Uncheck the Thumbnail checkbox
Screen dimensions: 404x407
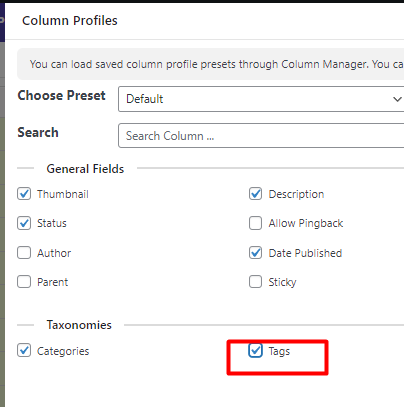pos(24,194)
